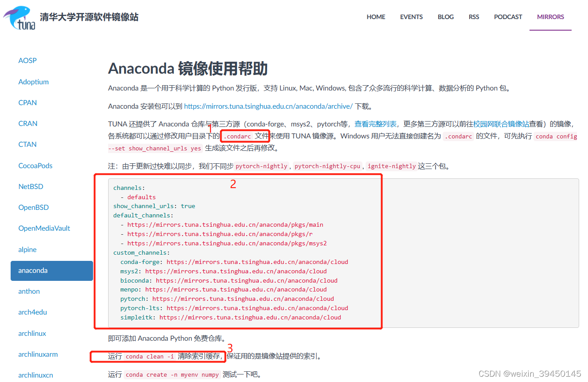Click the channels: line in code block
This screenshot has height=382, width=588.
point(129,188)
